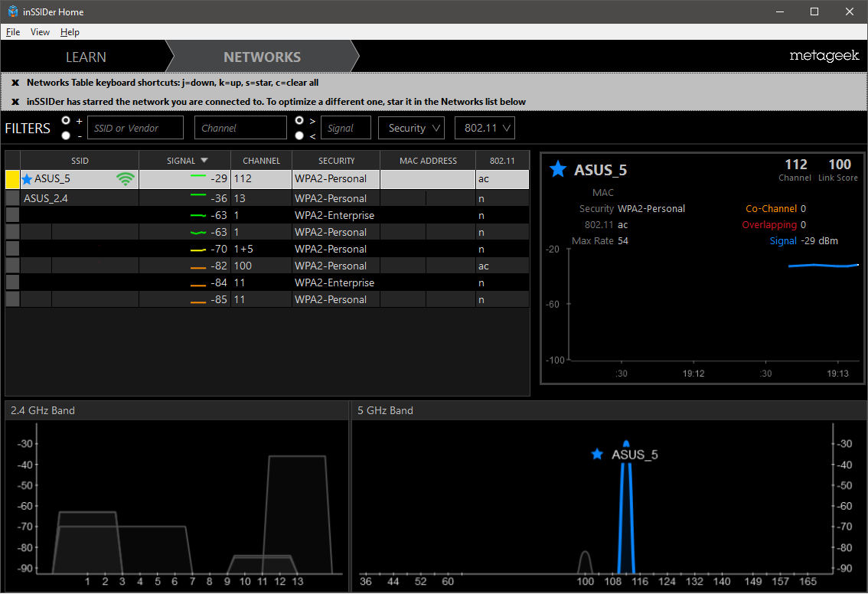The width and height of the screenshot is (868, 594).
Task: Sort by CHANNEL column header
Action: [261, 161]
